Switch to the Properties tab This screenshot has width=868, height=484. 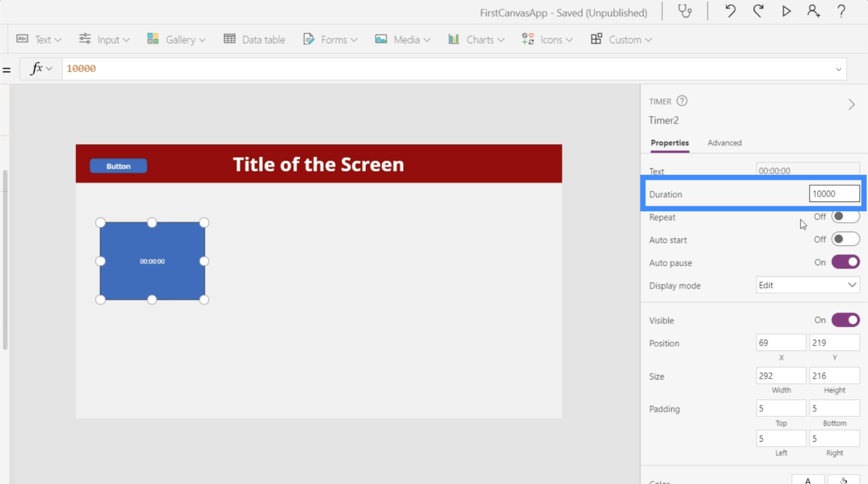click(x=670, y=143)
